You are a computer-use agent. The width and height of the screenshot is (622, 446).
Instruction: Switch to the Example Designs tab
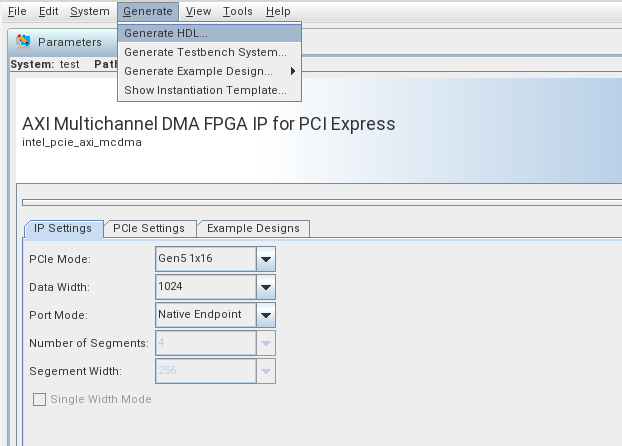tap(253, 228)
